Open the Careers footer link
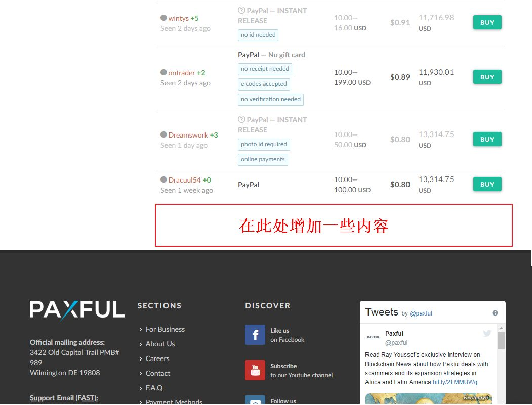532x405 pixels. coord(157,358)
